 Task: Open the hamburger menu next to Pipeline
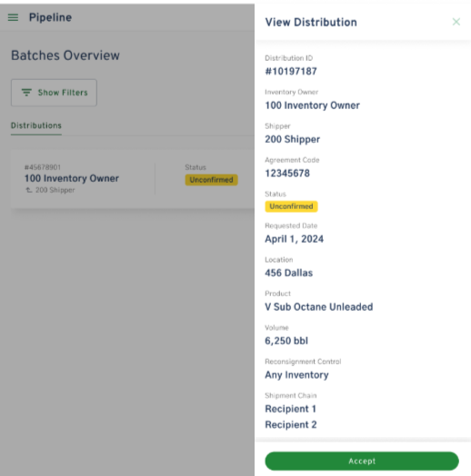13,17
